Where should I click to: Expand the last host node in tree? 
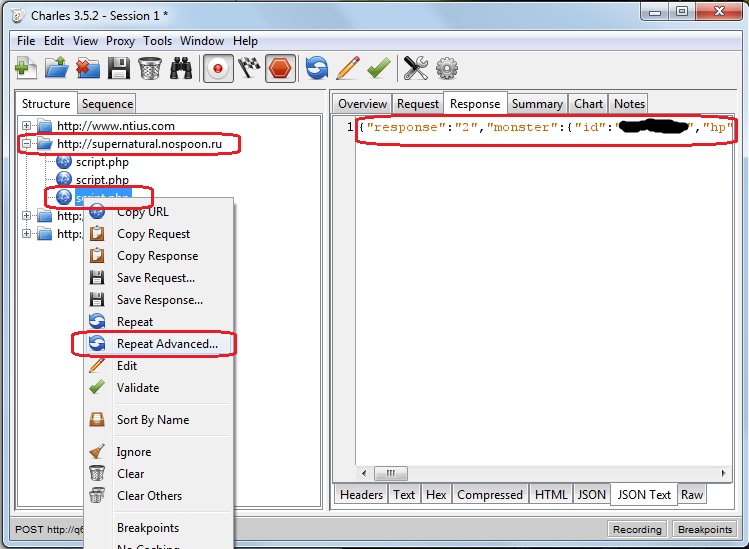27,234
